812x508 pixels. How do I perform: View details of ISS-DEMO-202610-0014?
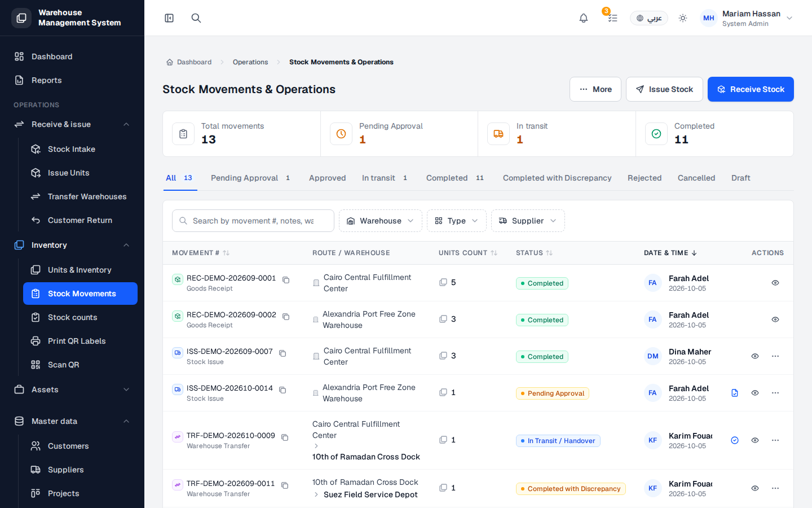pyautogui.click(x=755, y=393)
